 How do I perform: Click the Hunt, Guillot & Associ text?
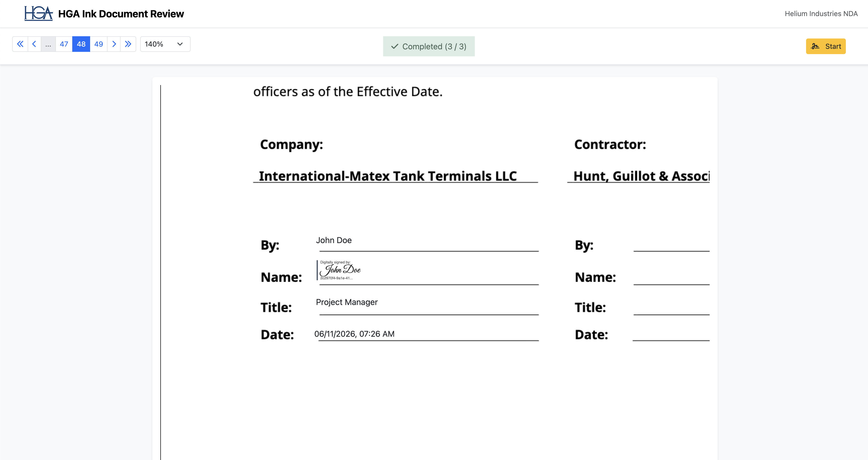[x=642, y=176]
